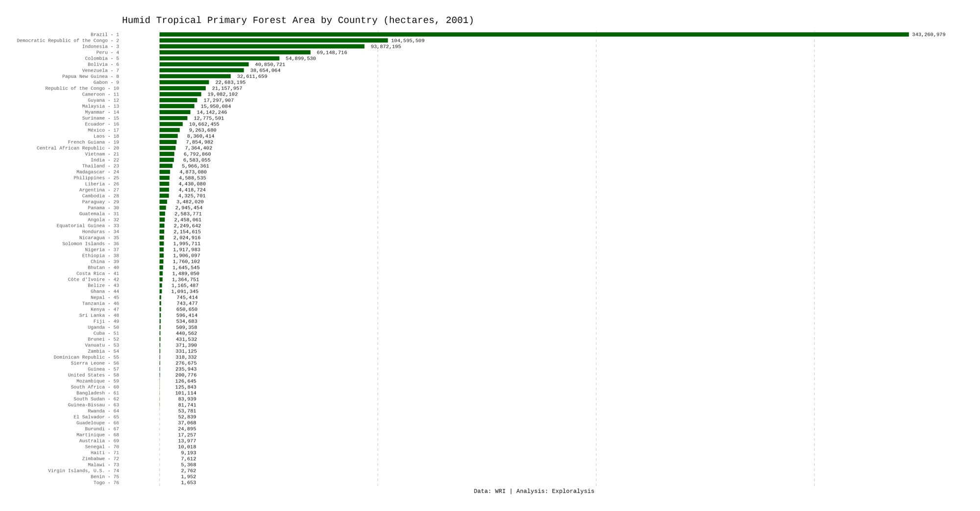This screenshot has height=511, width=980.
Task: Select the Togo - 76 label
Action: (106, 483)
